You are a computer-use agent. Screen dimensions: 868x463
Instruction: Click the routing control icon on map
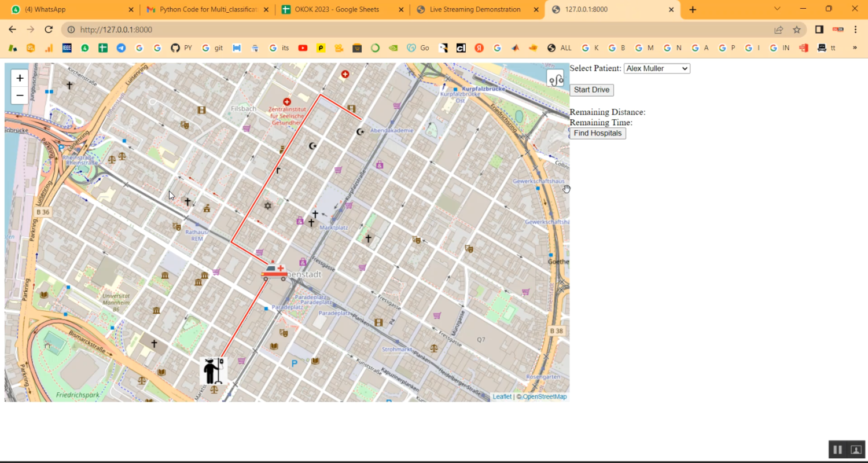coord(555,79)
